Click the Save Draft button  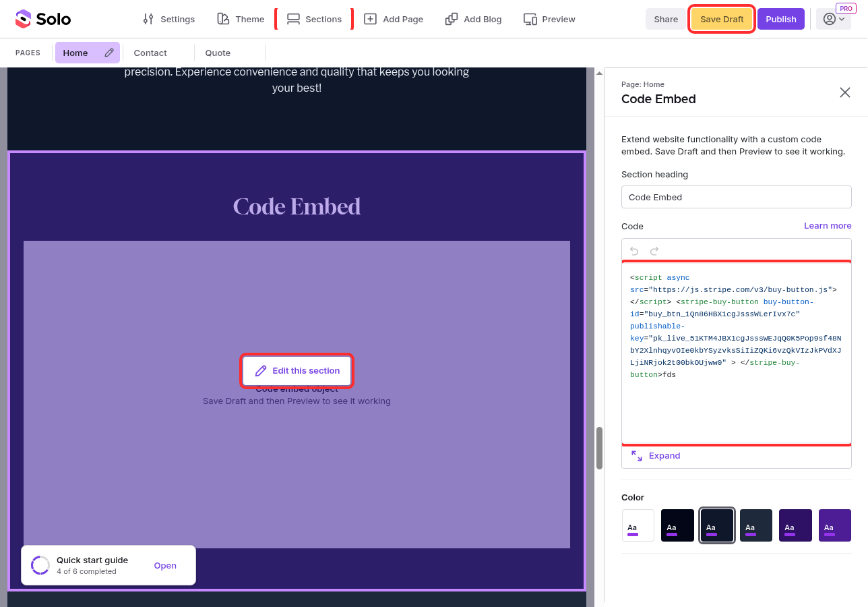[x=722, y=19]
